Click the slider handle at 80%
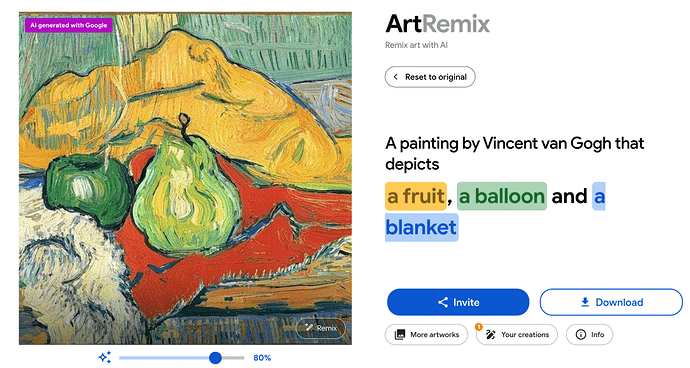 coord(215,357)
